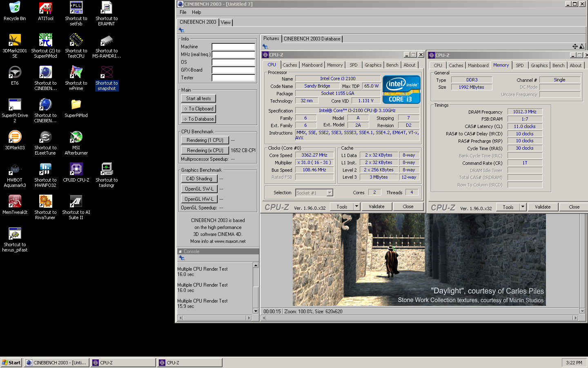Open the Shortcut to ERAMNT icon
Viewport: 588px width, 368px height.
tap(107, 13)
